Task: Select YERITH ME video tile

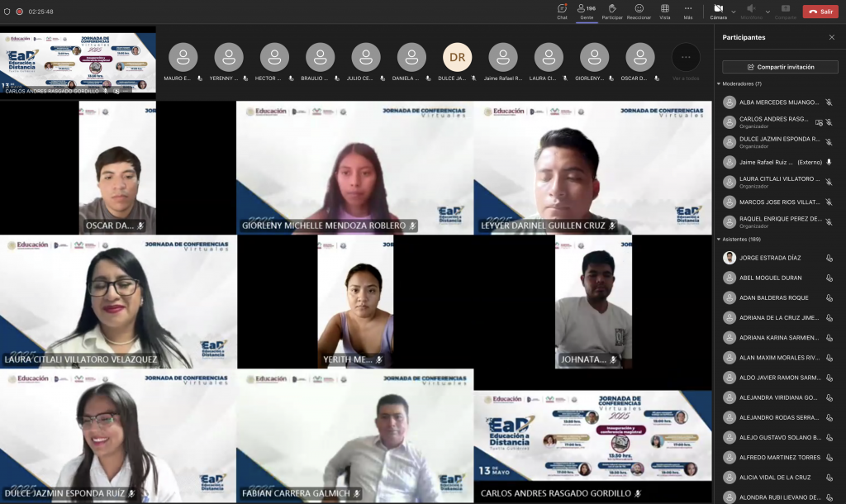Action: tap(355, 302)
